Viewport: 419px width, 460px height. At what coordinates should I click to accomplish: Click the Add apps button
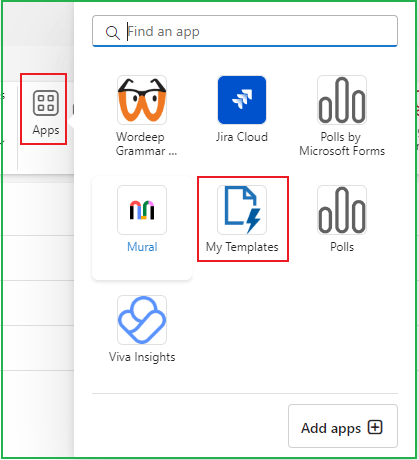click(343, 426)
